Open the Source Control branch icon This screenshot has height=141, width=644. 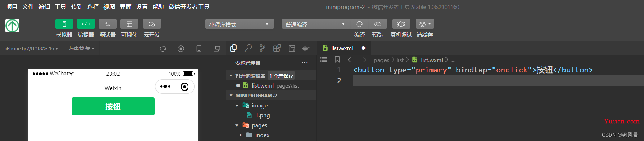(x=263, y=48)
